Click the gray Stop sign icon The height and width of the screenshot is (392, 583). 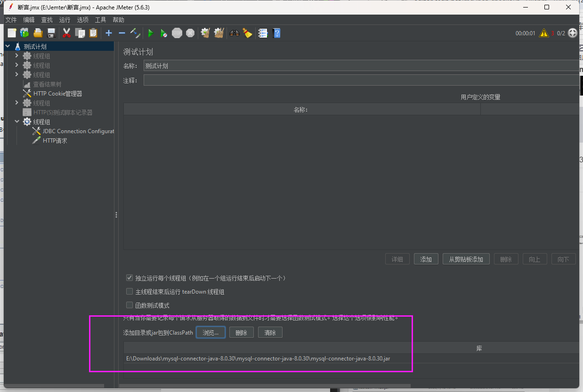(x=177, y=33)
